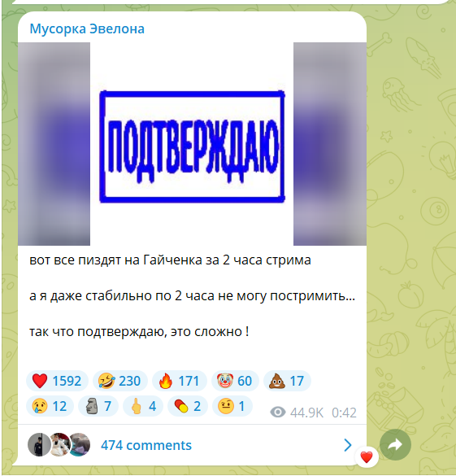Click the rolling laughing emoji reaction
The height and width of the screenshot is (476, 456).
pyautogui.click(x=120, y=381)
